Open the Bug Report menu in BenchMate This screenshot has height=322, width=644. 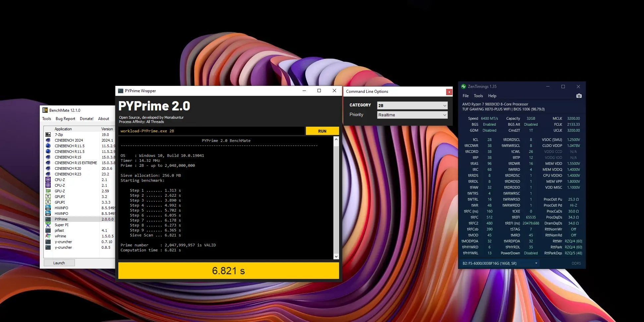click(65, 119)
